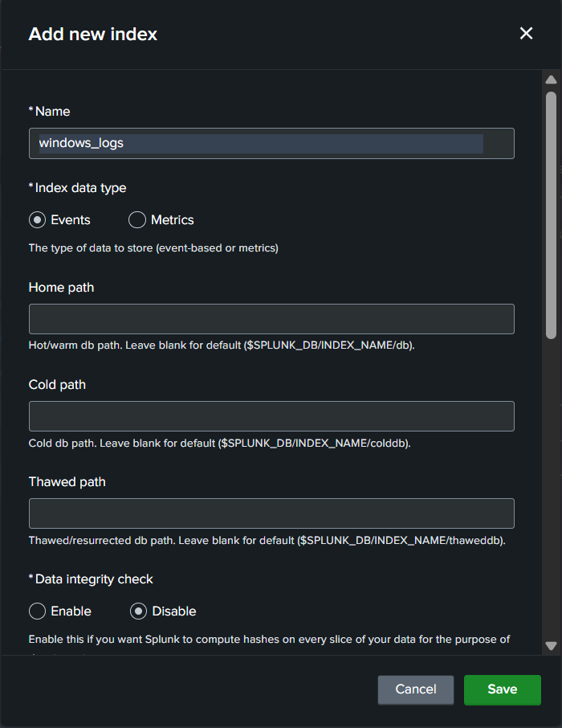Focus the Home path text box
The width and height of the screenshot is (562, 728).
(271, 319)
